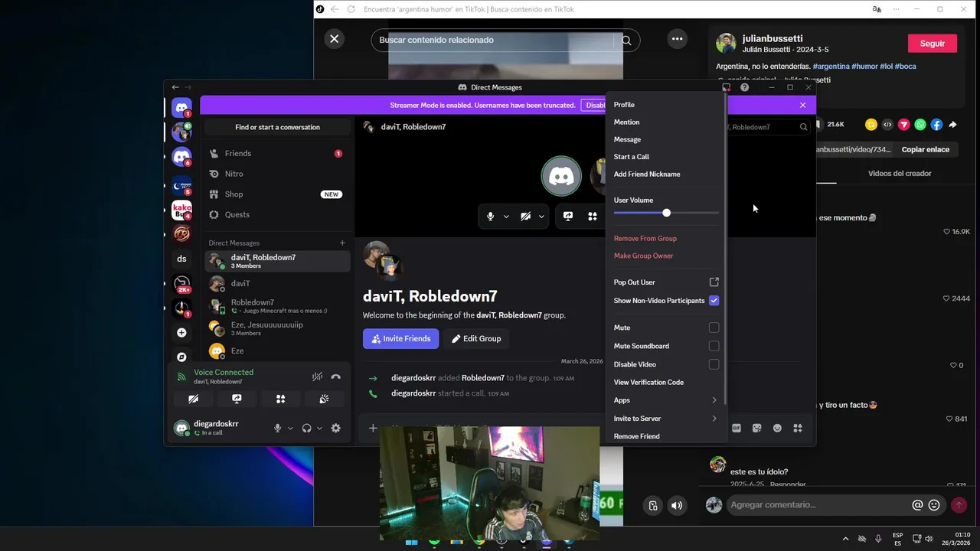Disconnect from voice call icon
980x551 pixels.
[335, 377]
